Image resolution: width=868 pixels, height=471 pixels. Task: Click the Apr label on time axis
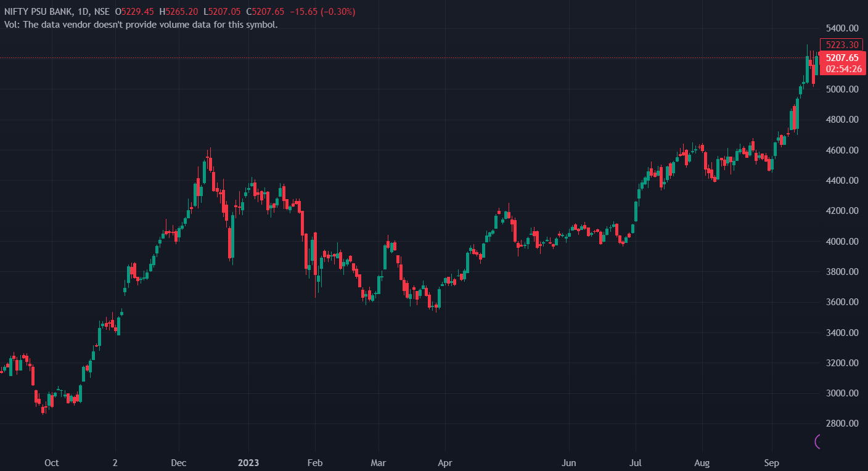pos(444,463)
